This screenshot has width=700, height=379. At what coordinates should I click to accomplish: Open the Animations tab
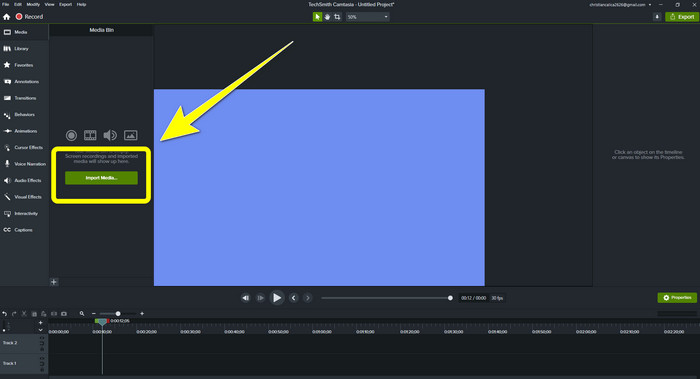pos(24,131)
